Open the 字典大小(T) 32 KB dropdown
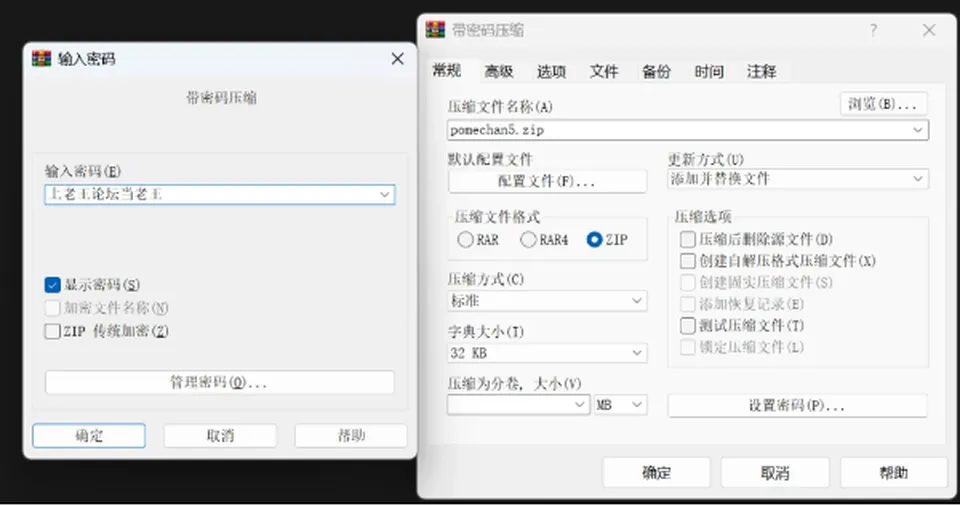960x506 pixels. (x=547, y=353)
